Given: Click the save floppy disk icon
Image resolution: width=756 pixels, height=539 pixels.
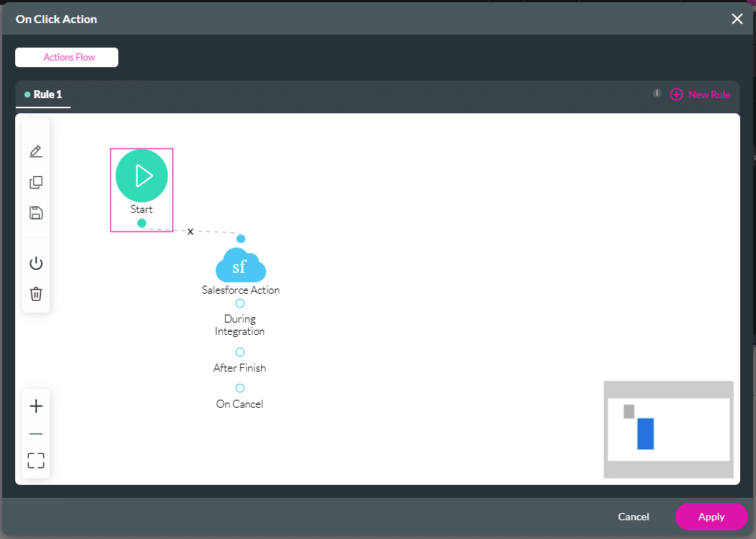Looking at the screenshot, I should click(36, 213).
